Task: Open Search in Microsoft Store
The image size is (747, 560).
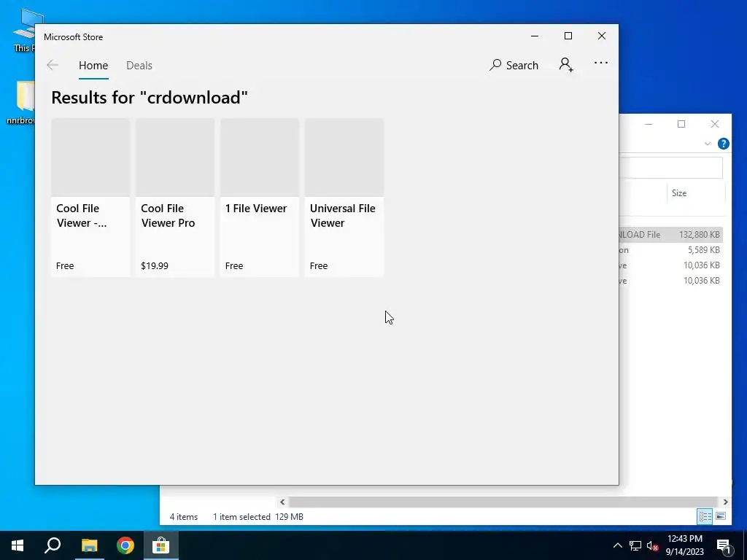Action: click(x=514, y=65)
